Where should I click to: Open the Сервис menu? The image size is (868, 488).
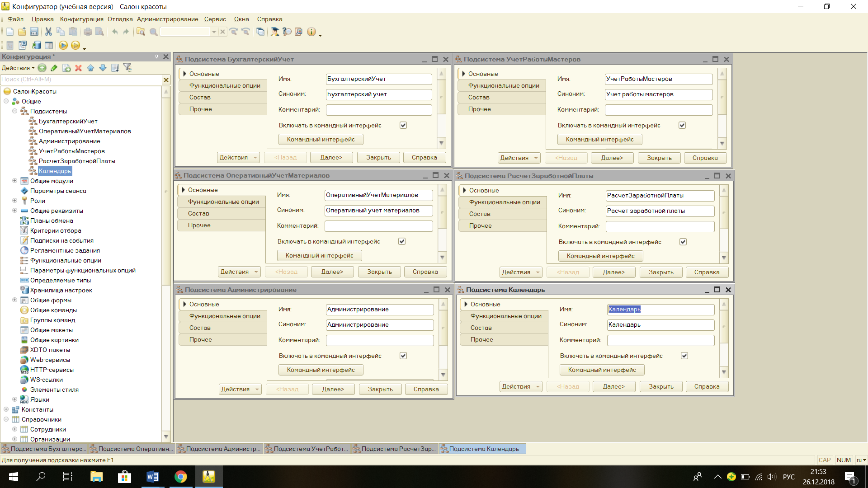(x=215, y=19)
